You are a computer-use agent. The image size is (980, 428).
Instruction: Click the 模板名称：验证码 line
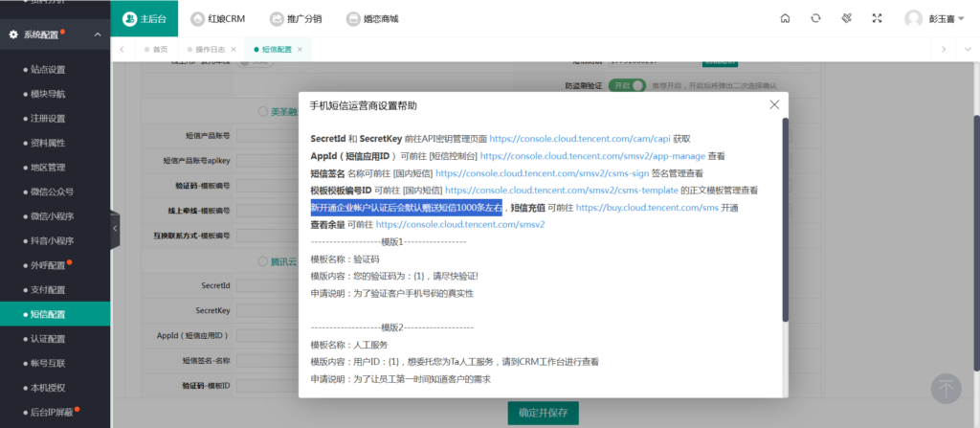345,259
